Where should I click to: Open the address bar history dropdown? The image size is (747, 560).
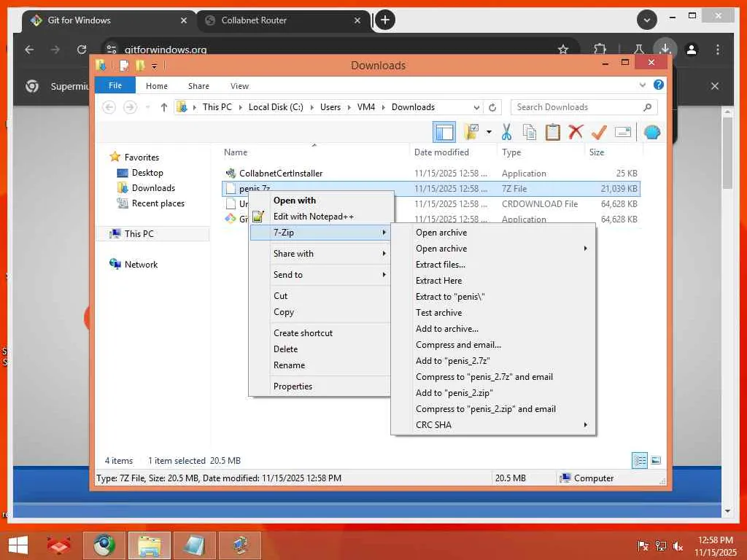[x=476, y=107]
